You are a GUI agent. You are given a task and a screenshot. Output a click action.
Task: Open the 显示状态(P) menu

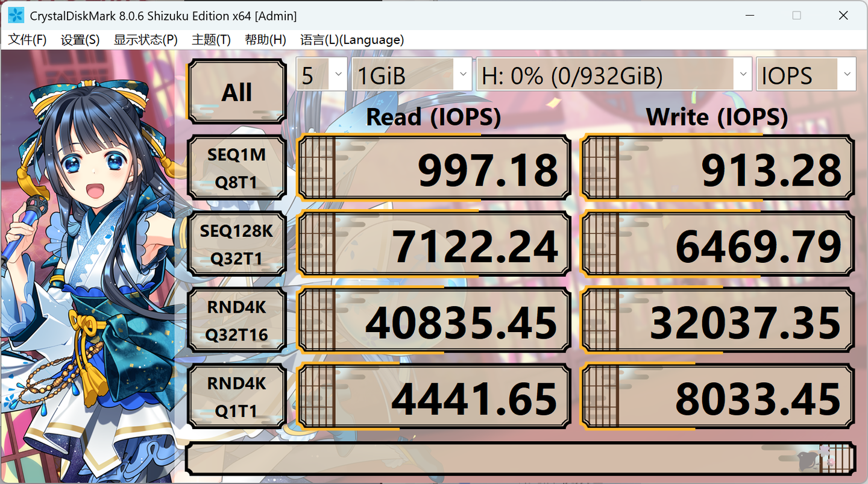[146, 40]
